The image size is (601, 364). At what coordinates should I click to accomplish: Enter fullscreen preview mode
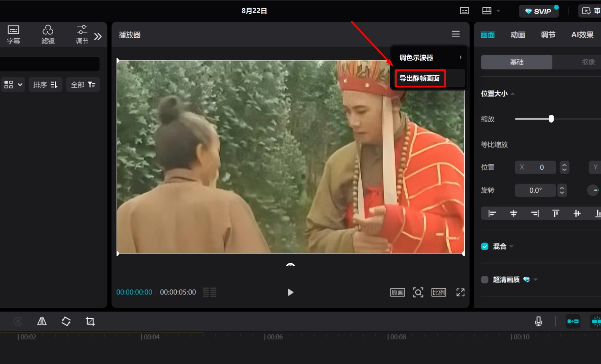461,293
